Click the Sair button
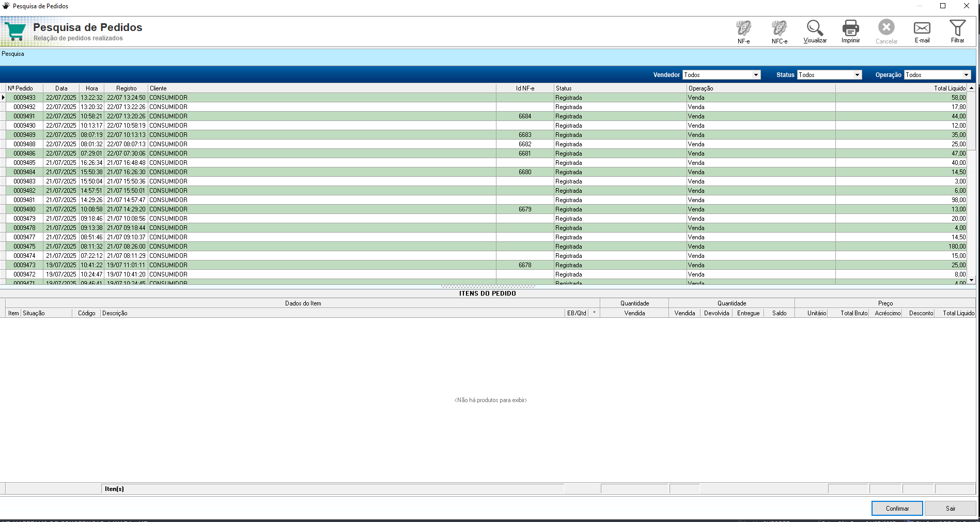 pyautogui.click(x=951, y=509)
